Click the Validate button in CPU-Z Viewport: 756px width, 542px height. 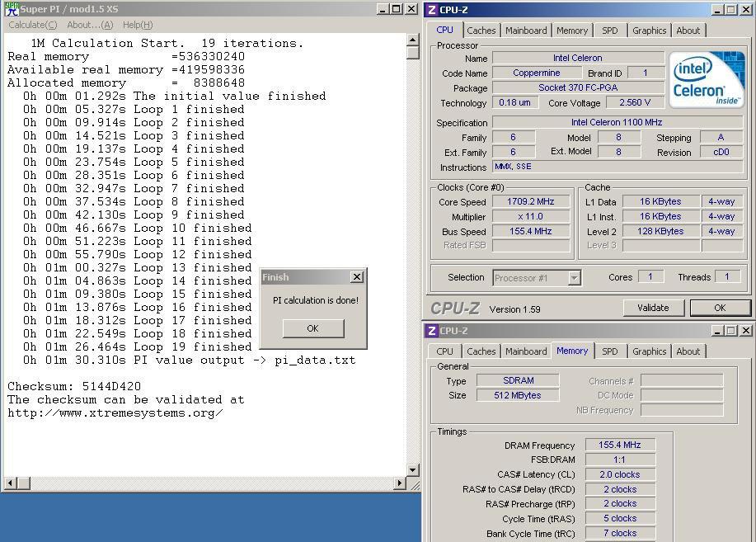tap(653, 308)
